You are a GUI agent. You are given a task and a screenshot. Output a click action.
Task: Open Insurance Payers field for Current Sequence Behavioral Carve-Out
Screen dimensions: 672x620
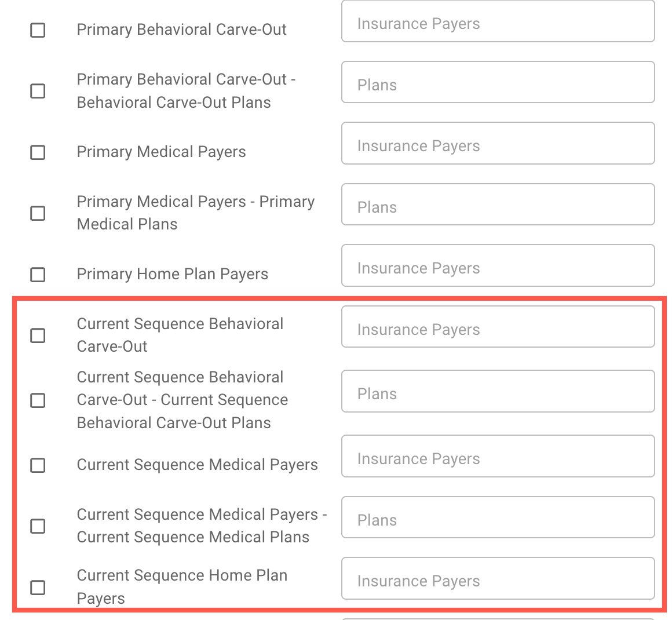(498, 327)
